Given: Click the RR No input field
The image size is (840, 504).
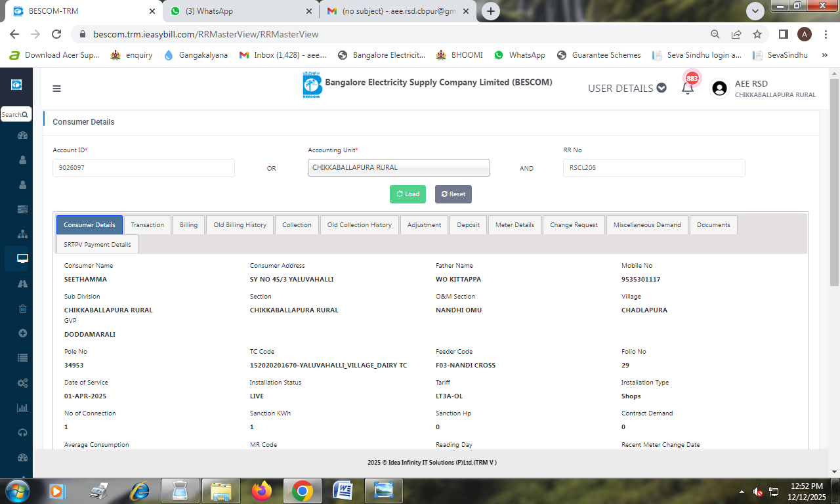Looking at the screenshot, I should 654,168.
